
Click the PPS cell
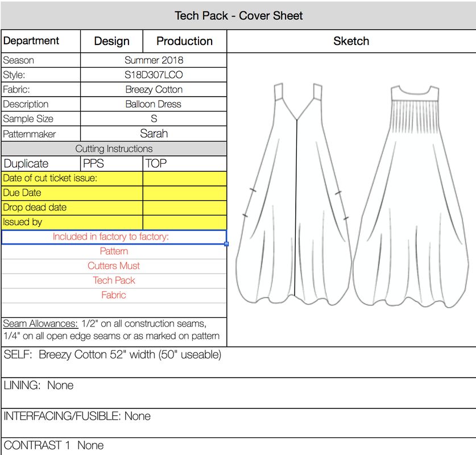pos(111,164)
